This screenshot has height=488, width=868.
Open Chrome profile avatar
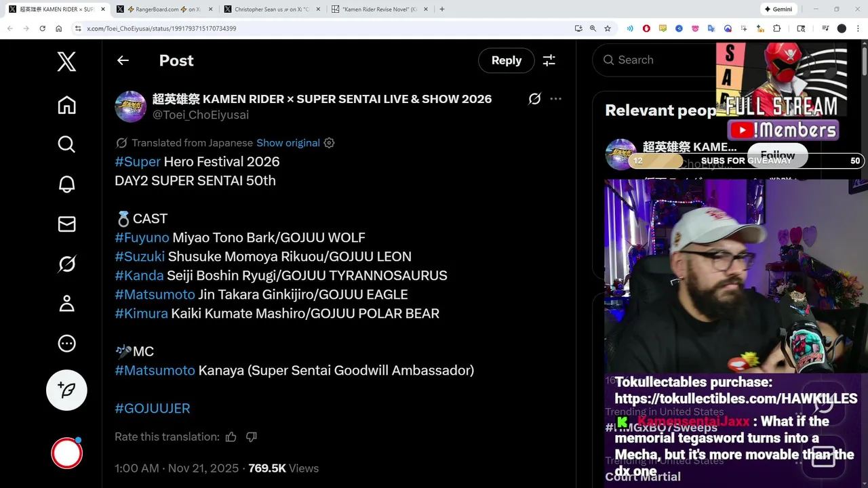842,28
